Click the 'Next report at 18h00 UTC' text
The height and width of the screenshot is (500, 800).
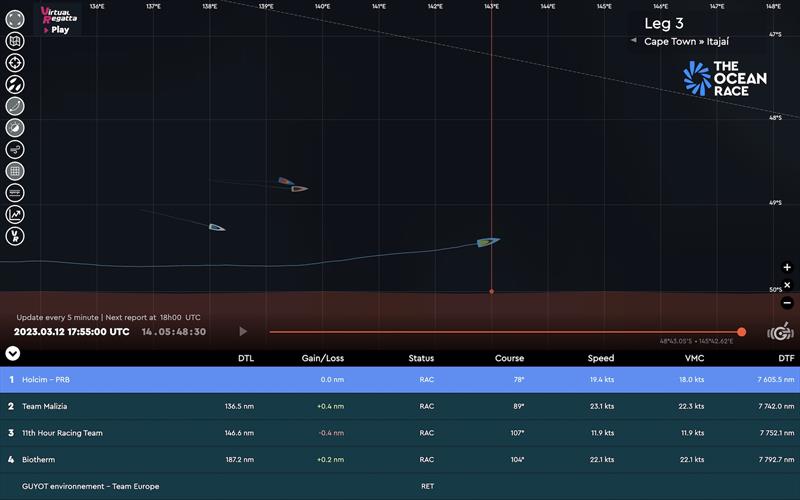click(153, 317)
